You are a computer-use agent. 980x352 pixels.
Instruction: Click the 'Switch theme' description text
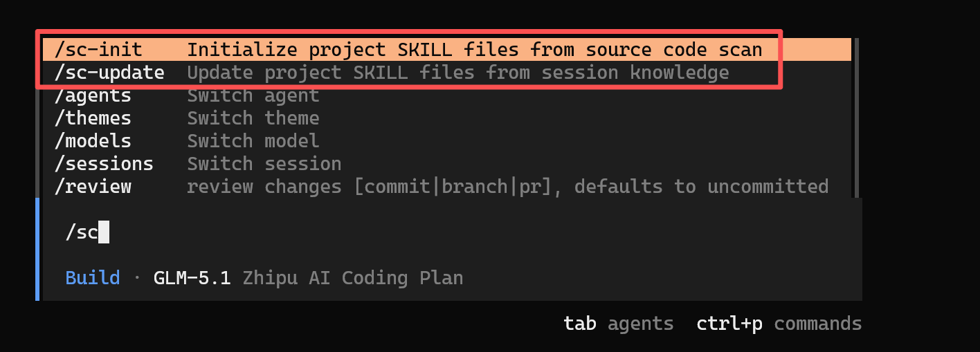[x=253, y=118]
